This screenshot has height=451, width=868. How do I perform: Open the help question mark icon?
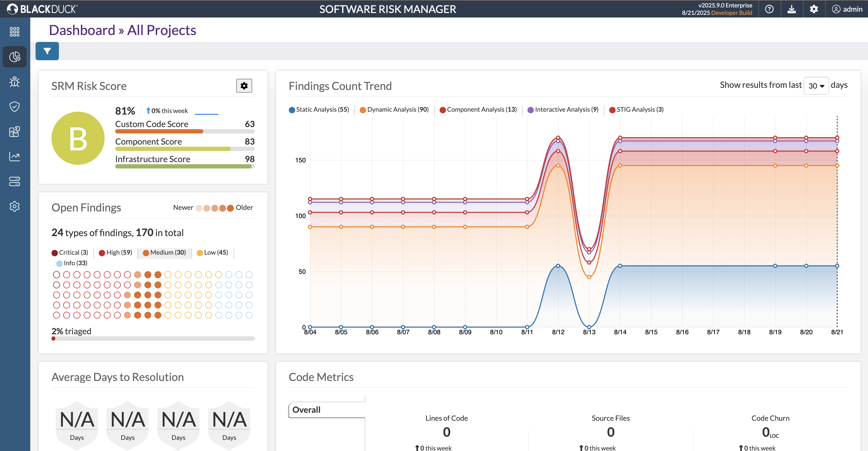769,9
